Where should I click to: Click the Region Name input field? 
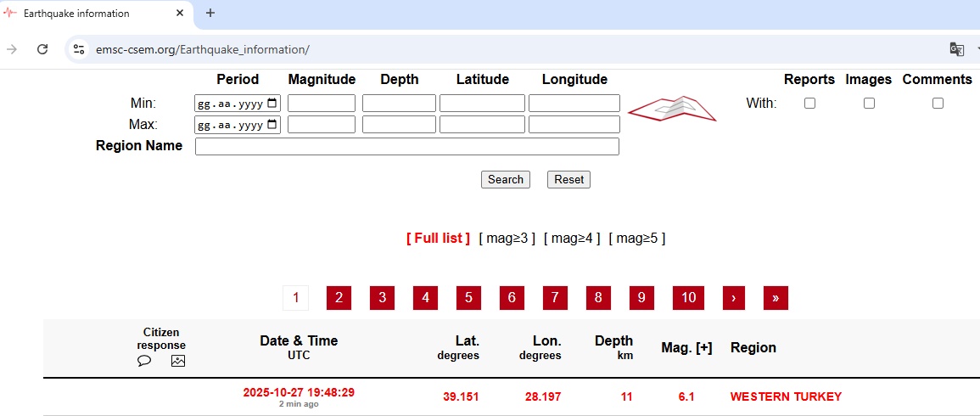[x=407, y=146]
